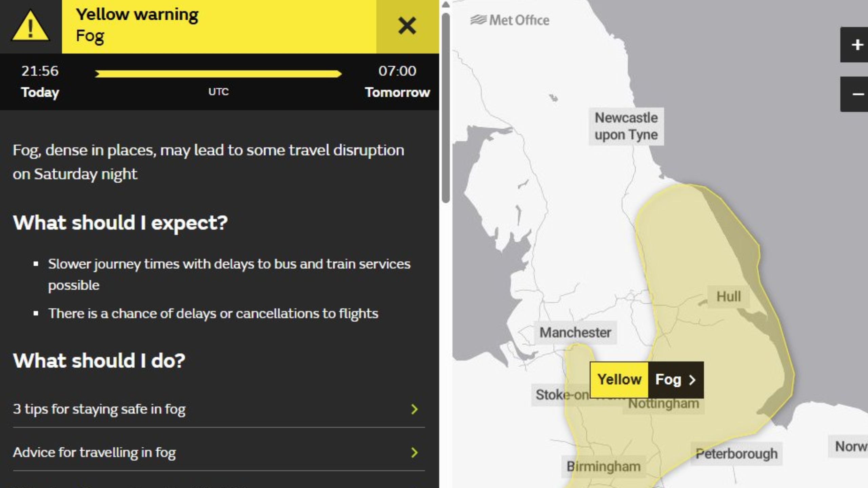Click the Yellow tag on the map
Screen dimensions: 868x488
[x=619, y=380]
